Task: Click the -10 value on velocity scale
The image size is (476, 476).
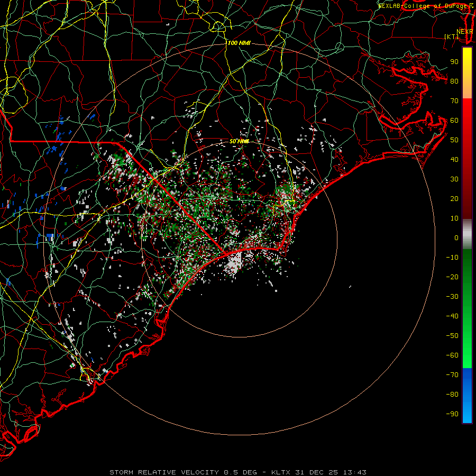Action: [452, 258]
